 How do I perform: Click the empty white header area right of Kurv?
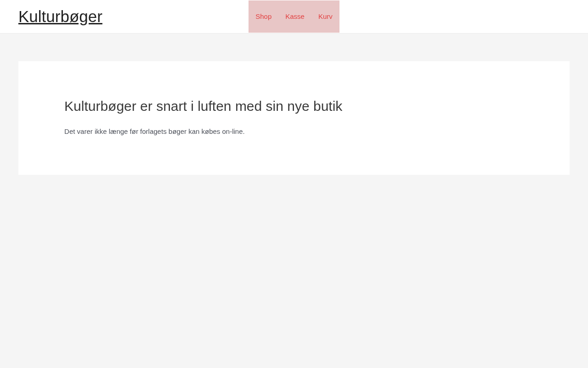tap(459, 17)
